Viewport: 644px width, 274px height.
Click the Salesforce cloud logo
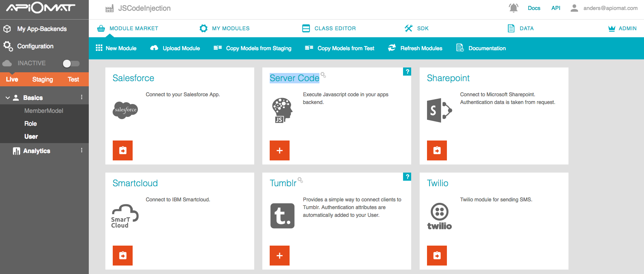[125, 110]
